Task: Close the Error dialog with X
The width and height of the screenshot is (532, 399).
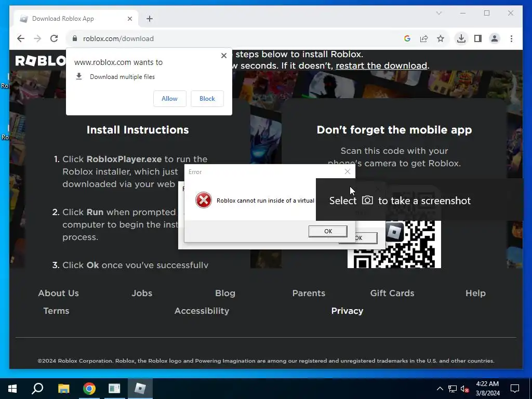Action: 347,171
